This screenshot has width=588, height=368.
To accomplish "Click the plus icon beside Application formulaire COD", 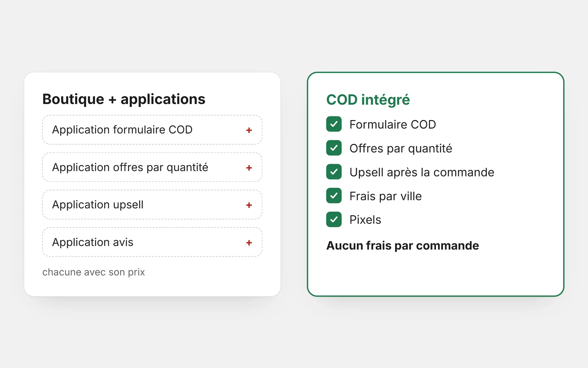I will click(249, 130).
